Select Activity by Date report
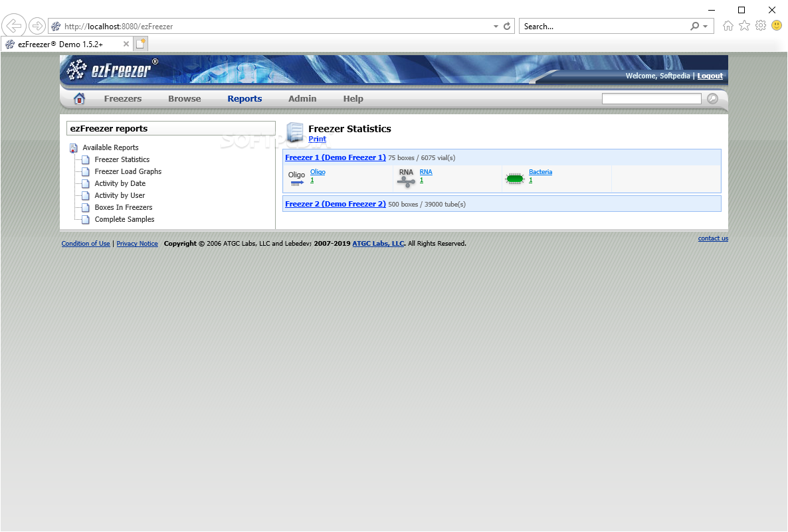This screenshot has width=788, height=532. pos(120,184)
